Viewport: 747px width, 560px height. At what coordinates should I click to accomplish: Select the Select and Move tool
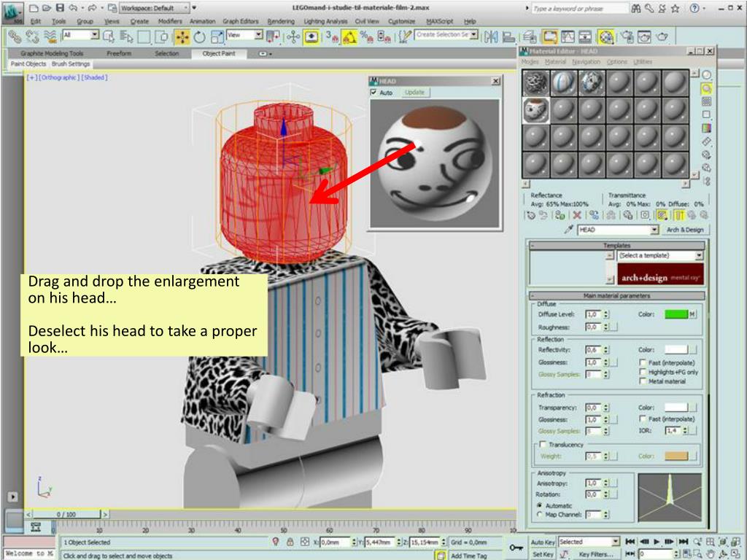(182, 37)
